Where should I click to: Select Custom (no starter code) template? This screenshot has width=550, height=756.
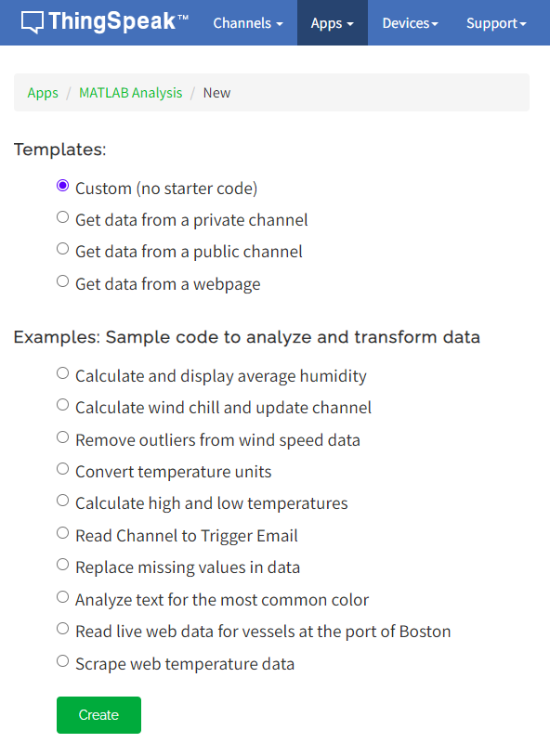63,186
